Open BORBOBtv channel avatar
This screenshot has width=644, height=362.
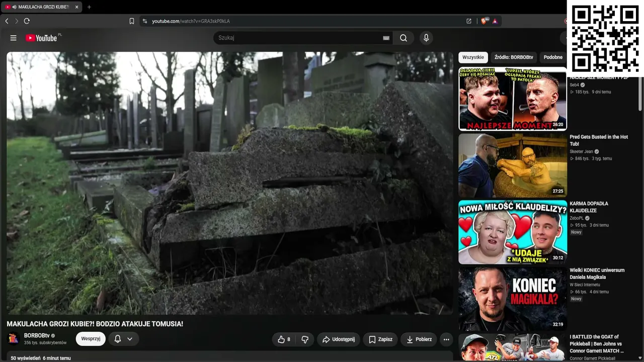pyautogui.click(x=14, y=339)
